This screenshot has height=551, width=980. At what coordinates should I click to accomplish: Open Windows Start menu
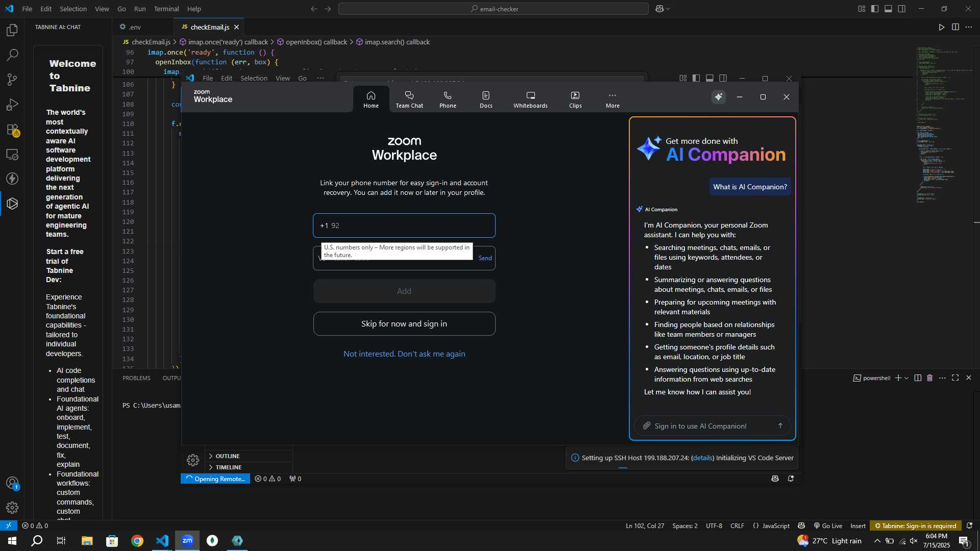point(12,541)
